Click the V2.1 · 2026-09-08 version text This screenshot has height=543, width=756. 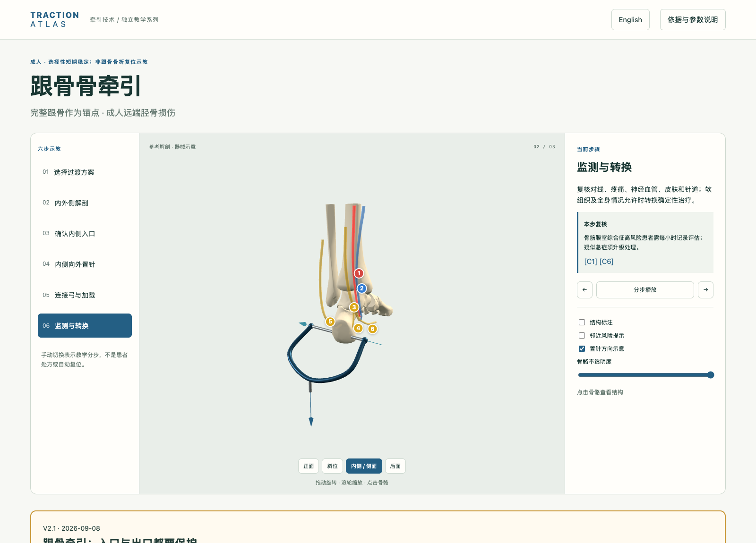pyautogui.click(x=71, y=528)
